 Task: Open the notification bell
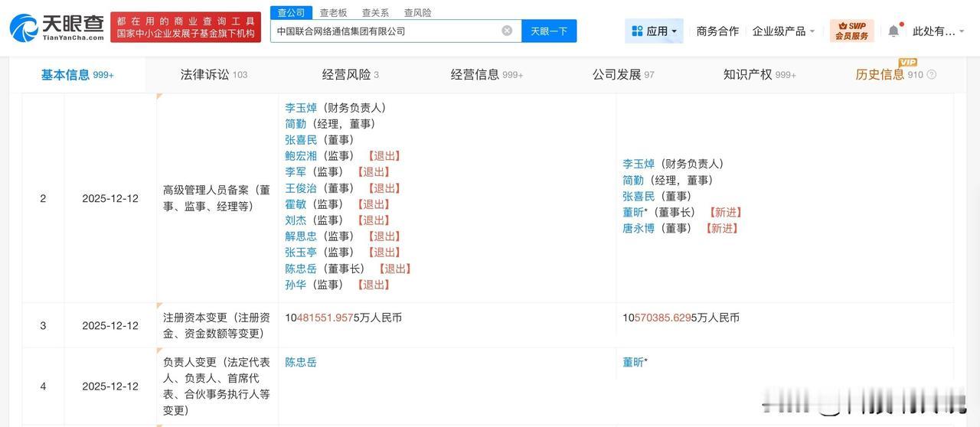click(893, 31)
